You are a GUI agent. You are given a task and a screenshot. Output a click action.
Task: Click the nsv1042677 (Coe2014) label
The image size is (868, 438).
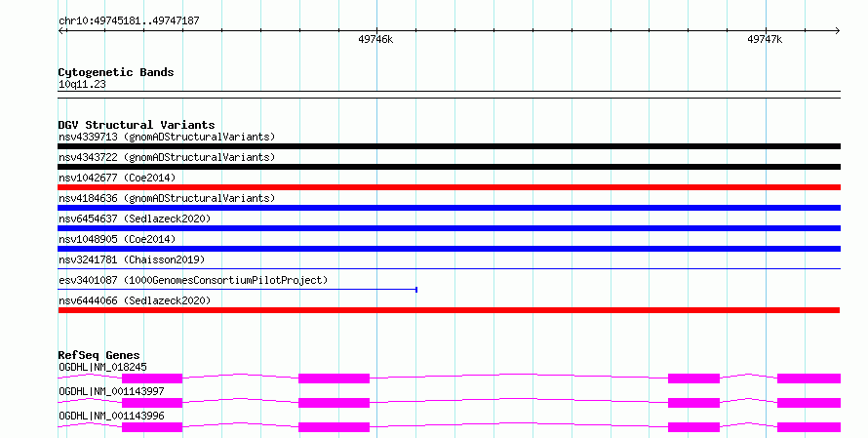tap(117, 178)
